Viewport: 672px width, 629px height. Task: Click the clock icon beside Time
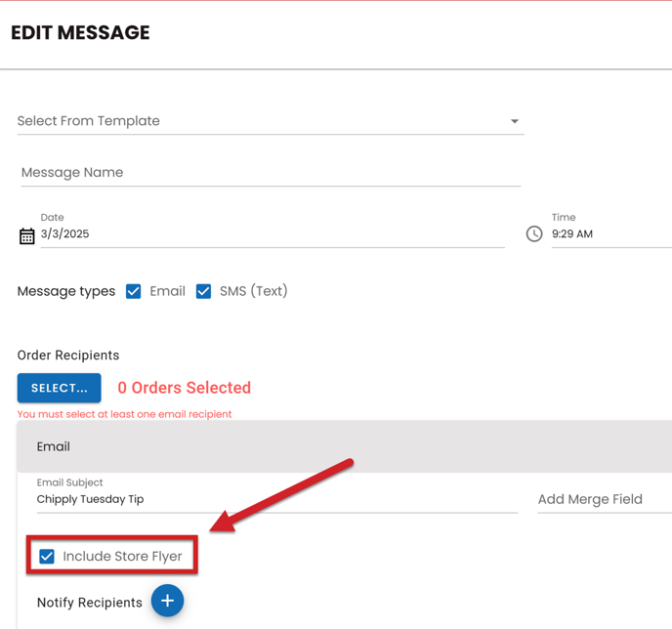pos(534,234)
